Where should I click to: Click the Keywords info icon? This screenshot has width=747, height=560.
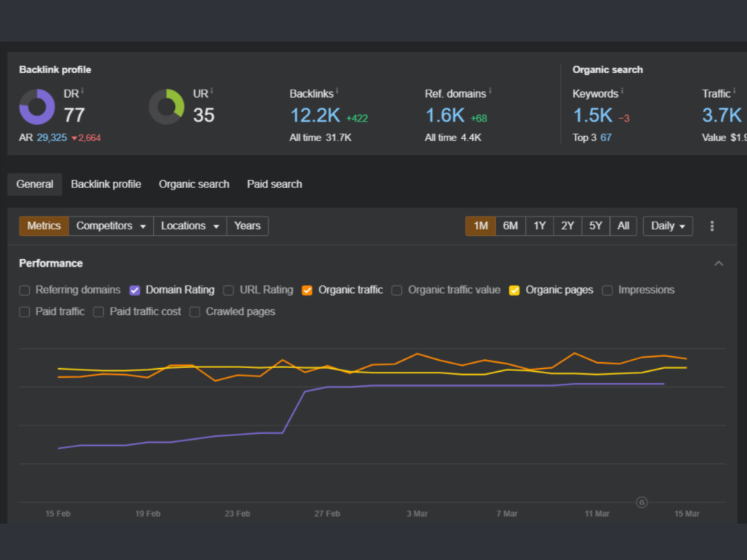click(622, 90)
